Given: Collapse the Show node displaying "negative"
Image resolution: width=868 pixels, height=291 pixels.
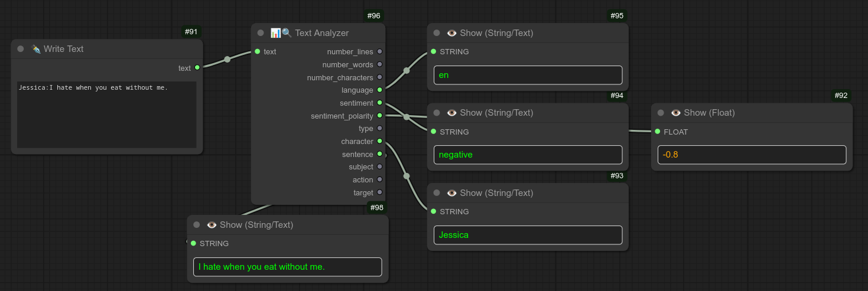Looking at the screenshot, I should click(x=437, y=113).
